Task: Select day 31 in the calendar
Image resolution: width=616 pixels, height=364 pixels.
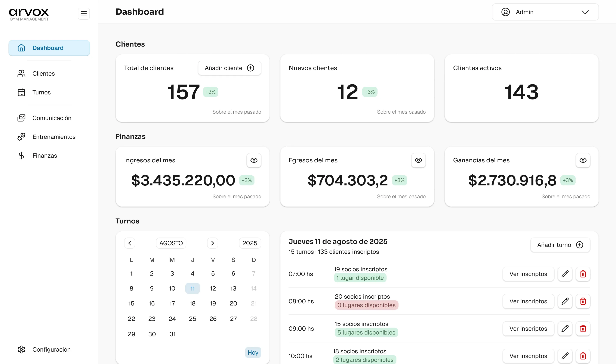Action: coord(172,334)
